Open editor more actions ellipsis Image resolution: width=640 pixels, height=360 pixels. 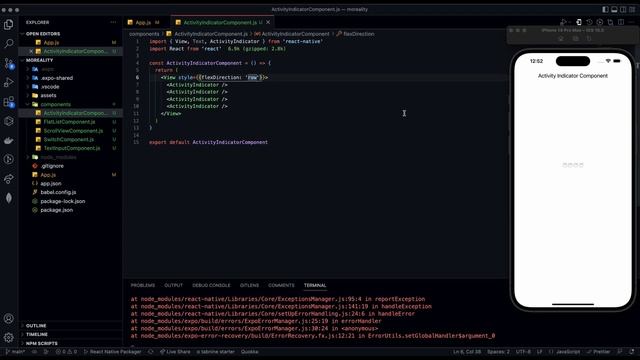631,22
